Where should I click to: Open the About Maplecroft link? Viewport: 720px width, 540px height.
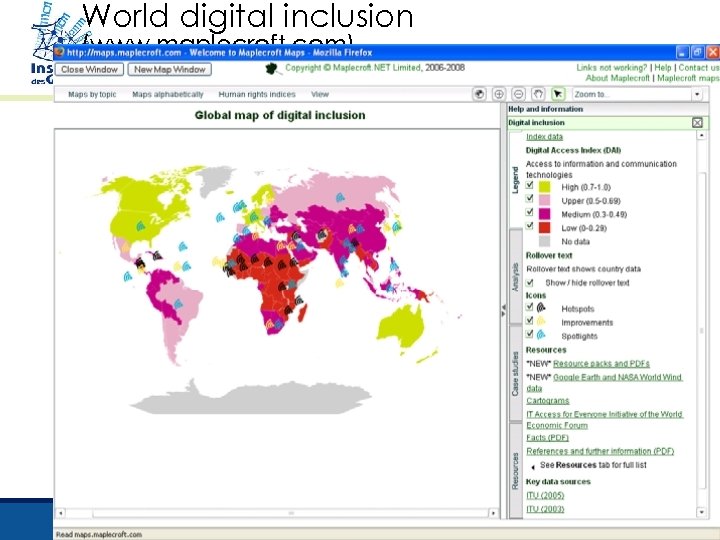tap(617, 78)
